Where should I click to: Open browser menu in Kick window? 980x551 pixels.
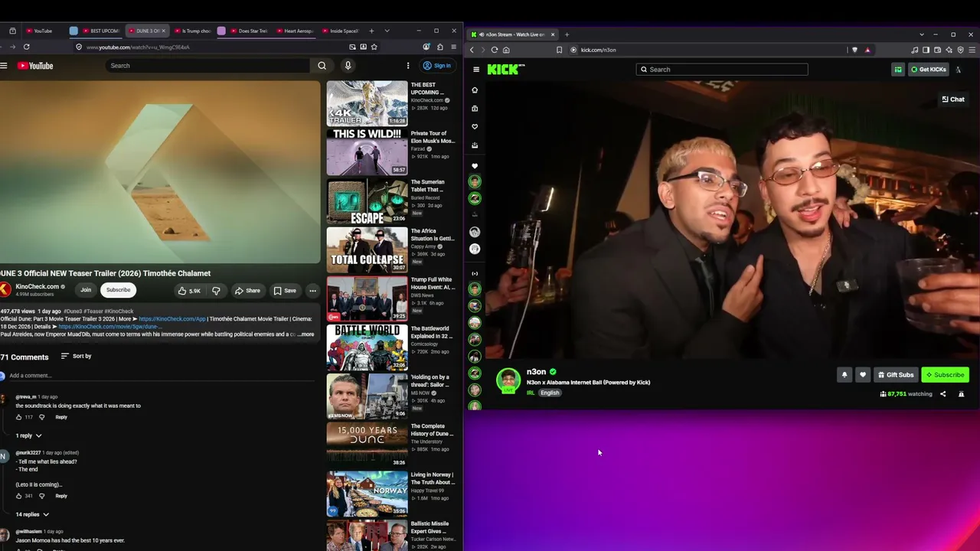tap(971, 50)
